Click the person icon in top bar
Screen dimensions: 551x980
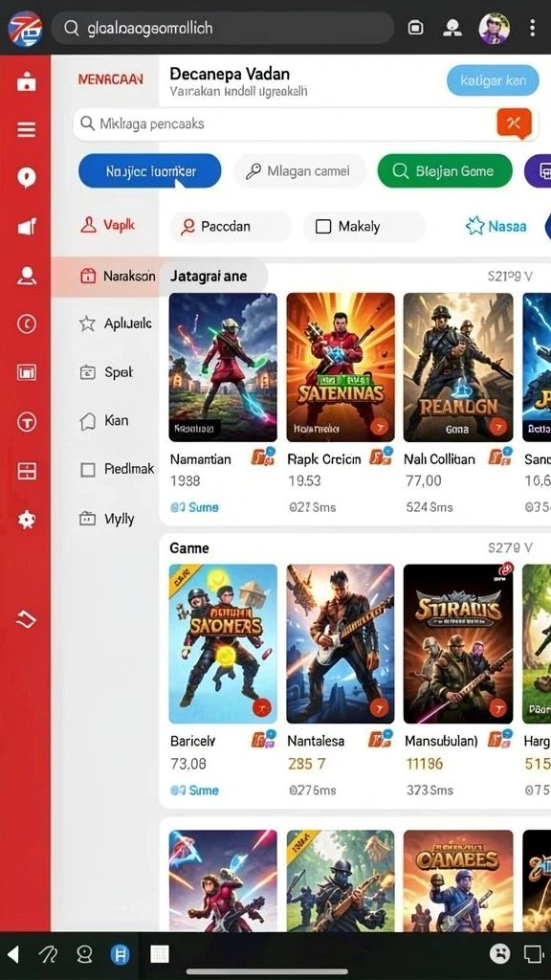pos(452,28)
